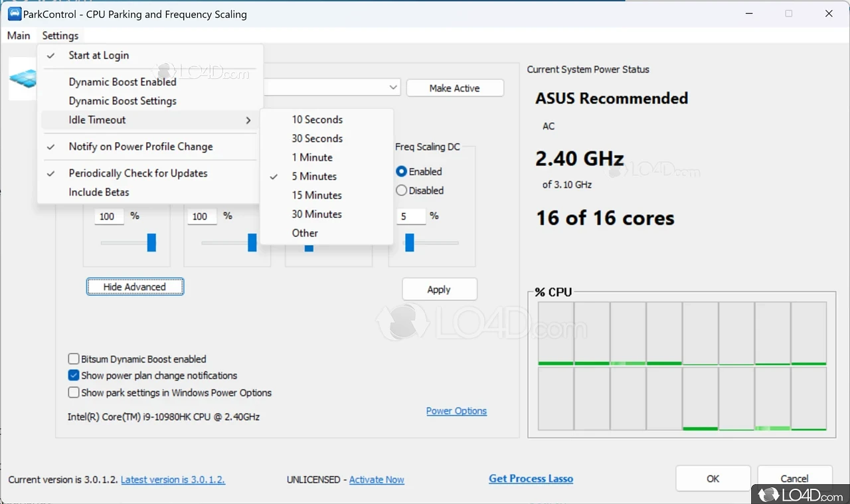Select Other idle timeout option
The width and height of the screenshot is (850, 504).
click(327, 233)
